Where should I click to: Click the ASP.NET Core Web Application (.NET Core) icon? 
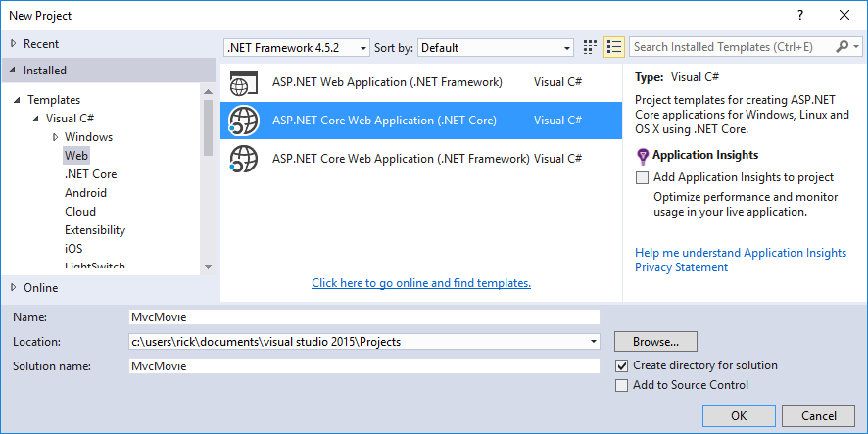[x=243, y=121]
